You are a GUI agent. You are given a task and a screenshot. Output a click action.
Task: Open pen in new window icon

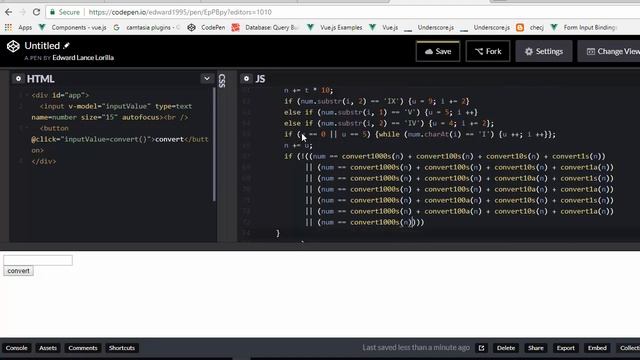tap(482, 348)
